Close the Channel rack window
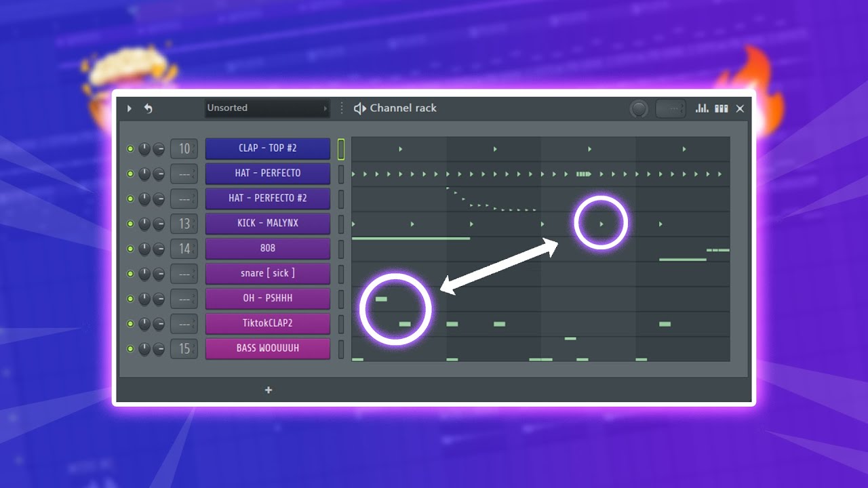 click(740, 108)
